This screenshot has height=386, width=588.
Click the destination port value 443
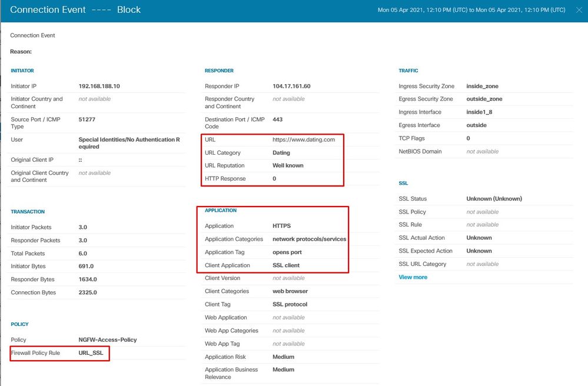pos(277,119)
